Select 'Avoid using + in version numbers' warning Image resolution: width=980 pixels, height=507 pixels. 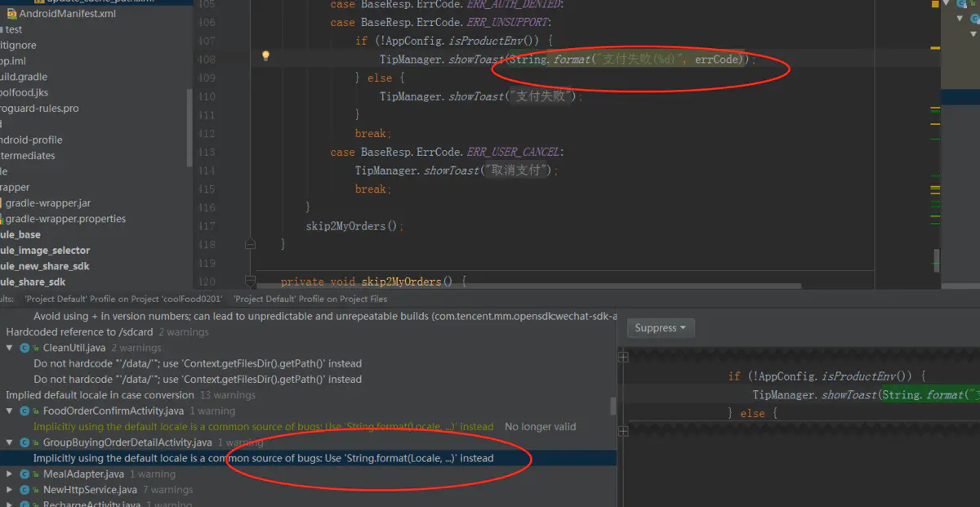325,316
